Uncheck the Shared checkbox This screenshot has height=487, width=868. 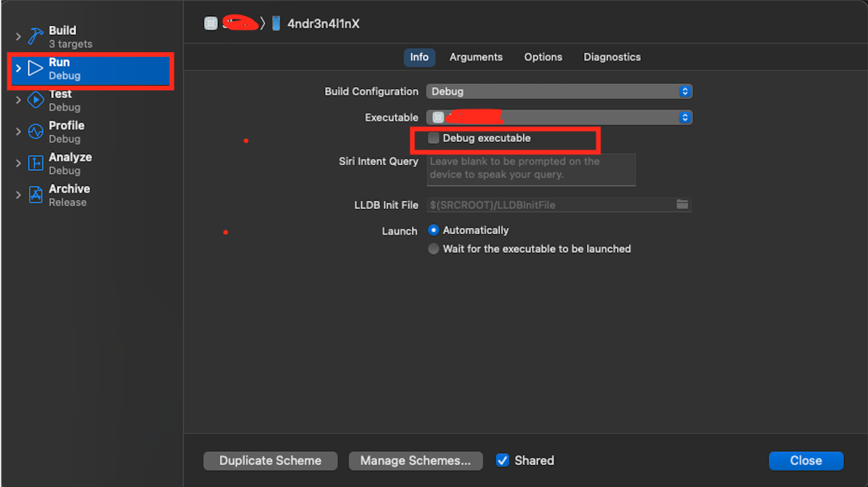[x=503, y=460]
